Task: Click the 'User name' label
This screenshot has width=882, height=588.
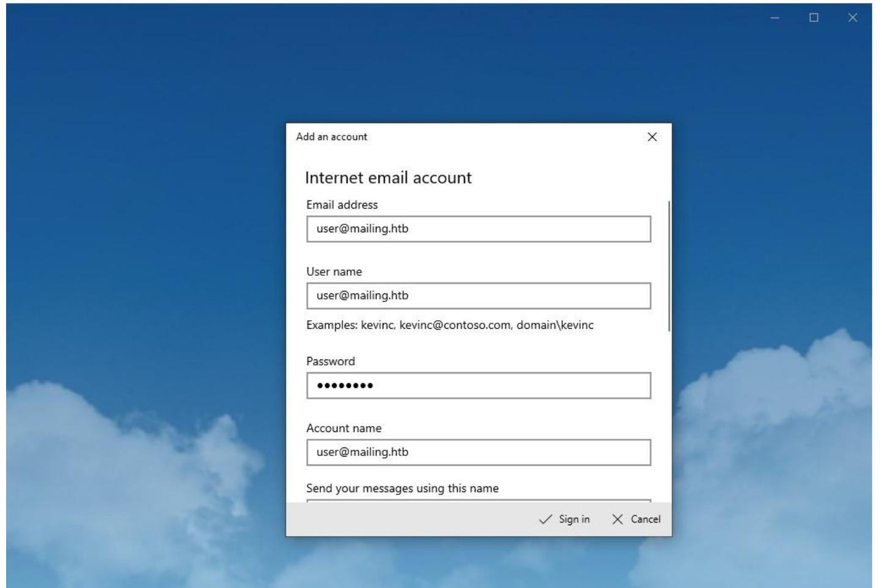Action: click(334, 272)
